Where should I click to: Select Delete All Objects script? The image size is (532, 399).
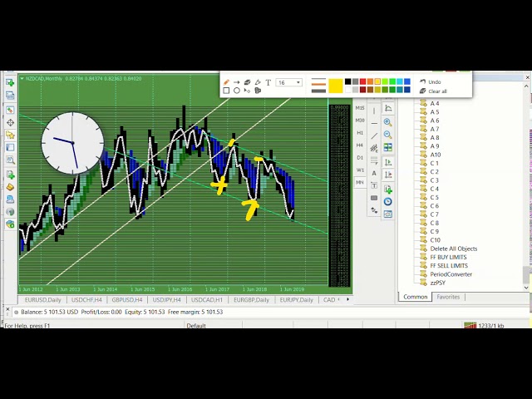pos(453,249)
